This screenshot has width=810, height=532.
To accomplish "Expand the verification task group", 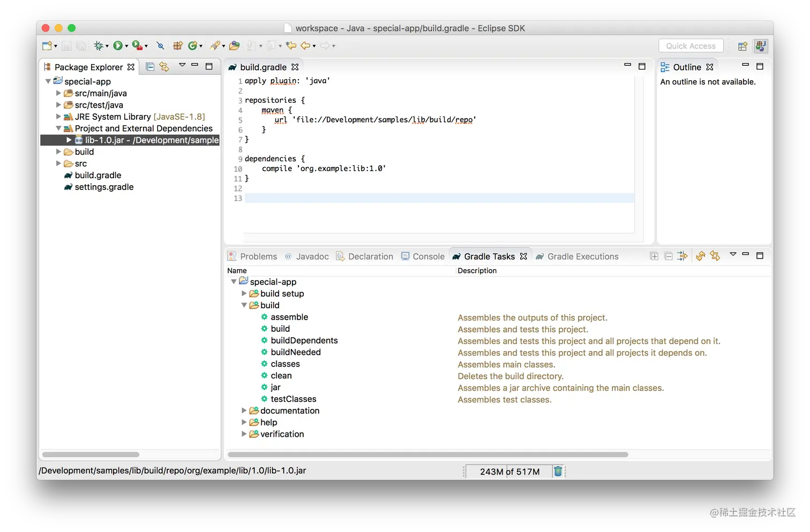I will [244, 434].
